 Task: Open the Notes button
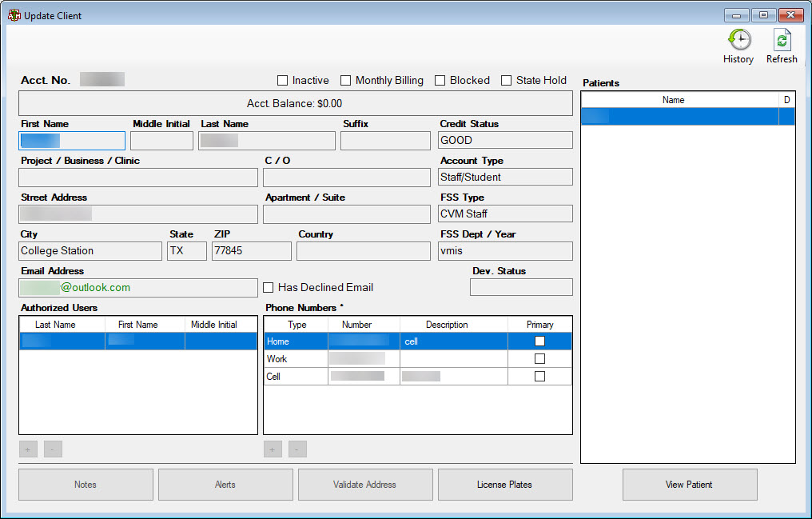[x=86, y=485]
